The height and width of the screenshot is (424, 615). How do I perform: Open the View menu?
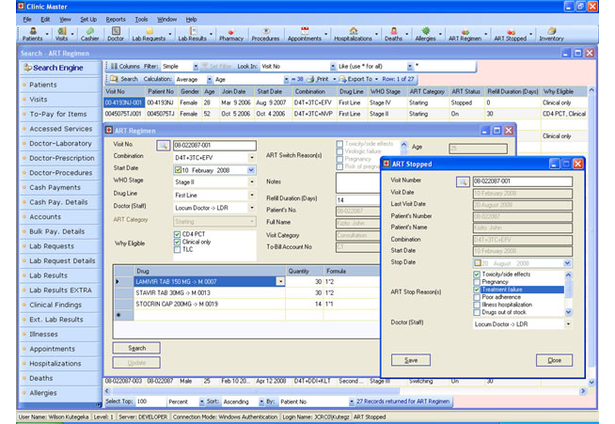tap(65, 19)
